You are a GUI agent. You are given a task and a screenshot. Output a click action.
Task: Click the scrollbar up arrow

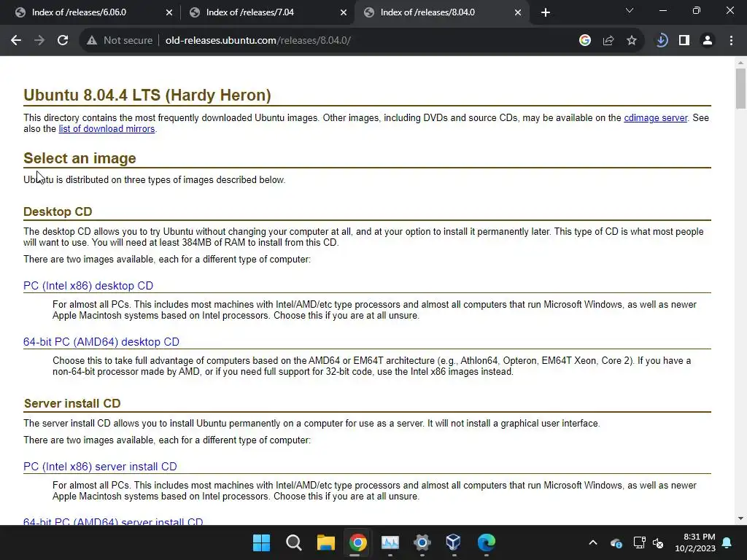pos(740,63)
